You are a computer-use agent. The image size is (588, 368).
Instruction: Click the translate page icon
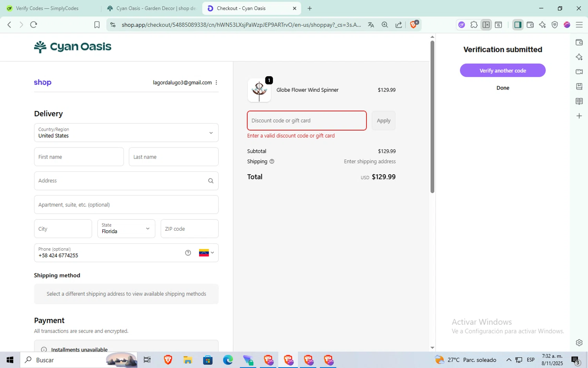click(x=371, y=25)
